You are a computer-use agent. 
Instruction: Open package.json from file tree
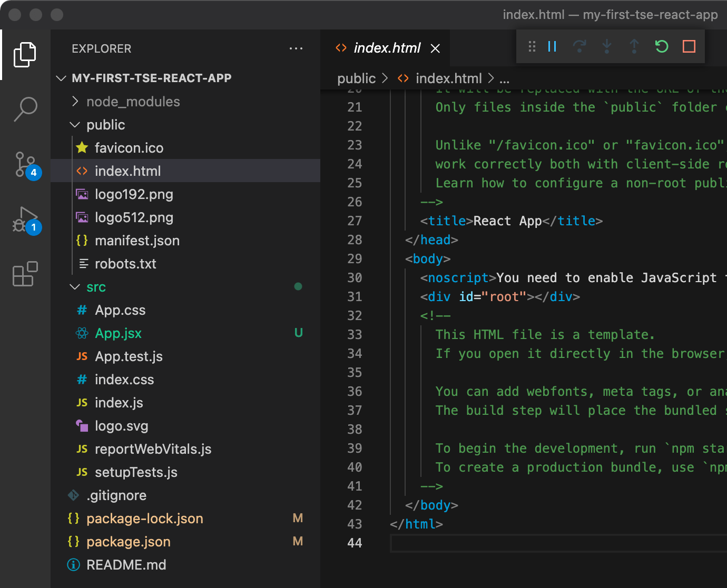128,542
